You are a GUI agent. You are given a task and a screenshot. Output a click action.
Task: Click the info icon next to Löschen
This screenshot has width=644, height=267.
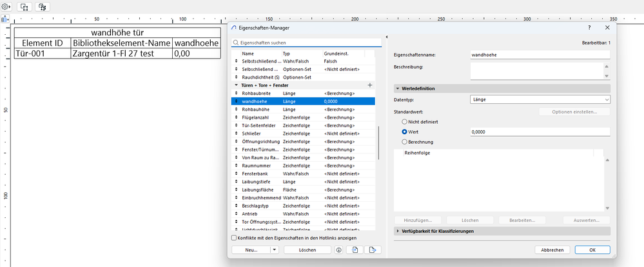[x=338, y=250]
